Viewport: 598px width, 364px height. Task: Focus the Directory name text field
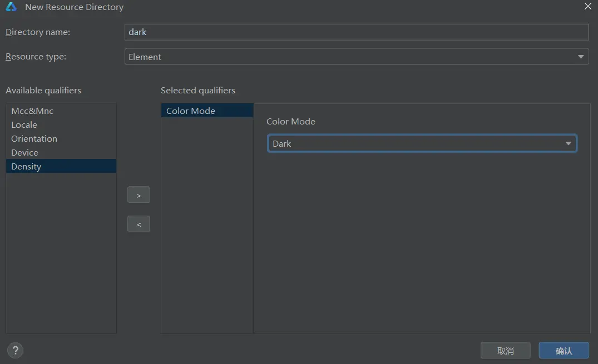(356, 32)
